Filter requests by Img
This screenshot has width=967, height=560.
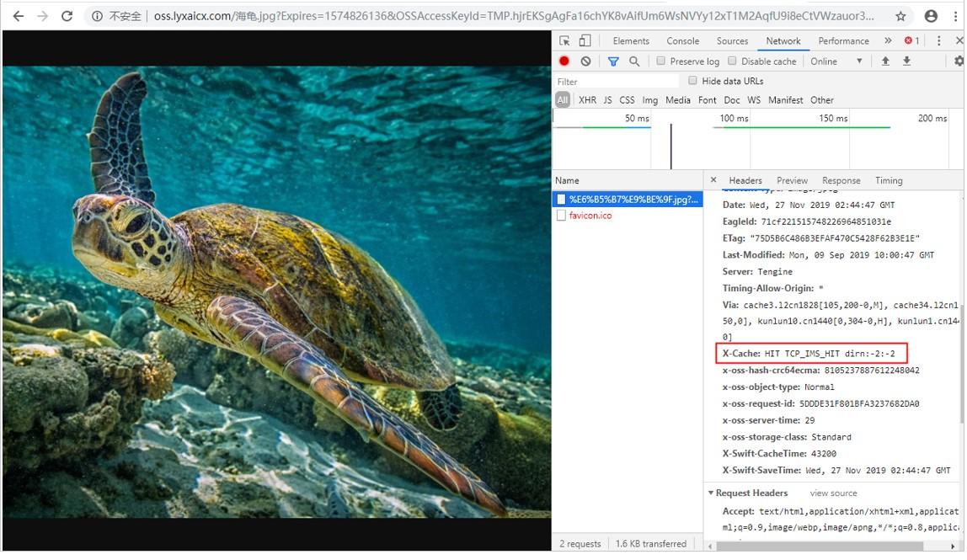[x=650, y=100]
